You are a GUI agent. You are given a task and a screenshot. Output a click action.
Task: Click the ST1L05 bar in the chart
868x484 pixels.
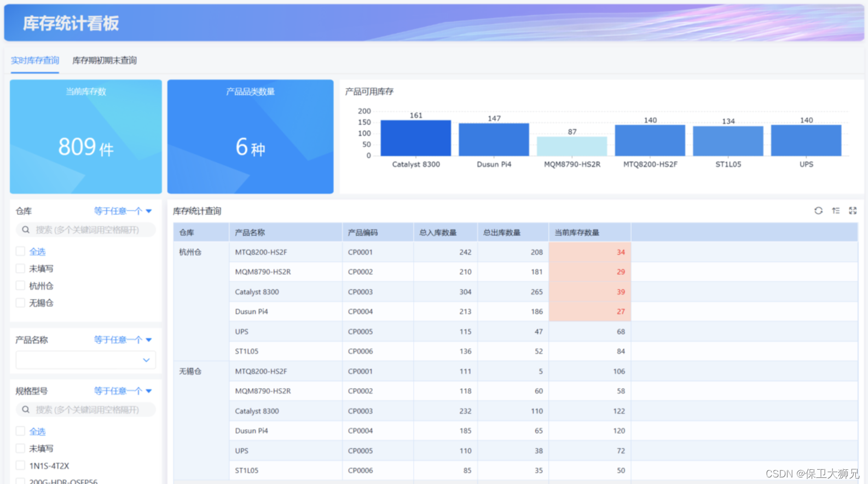(728, 141)
